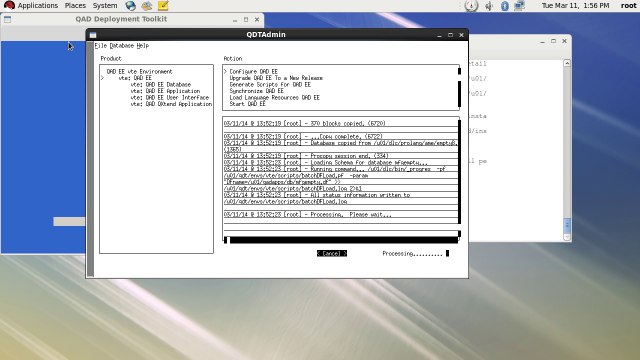Screen dimensions: 640x360
Task: Select vte: QAD EE User Interface in tree
Action: tap(170, 98)
